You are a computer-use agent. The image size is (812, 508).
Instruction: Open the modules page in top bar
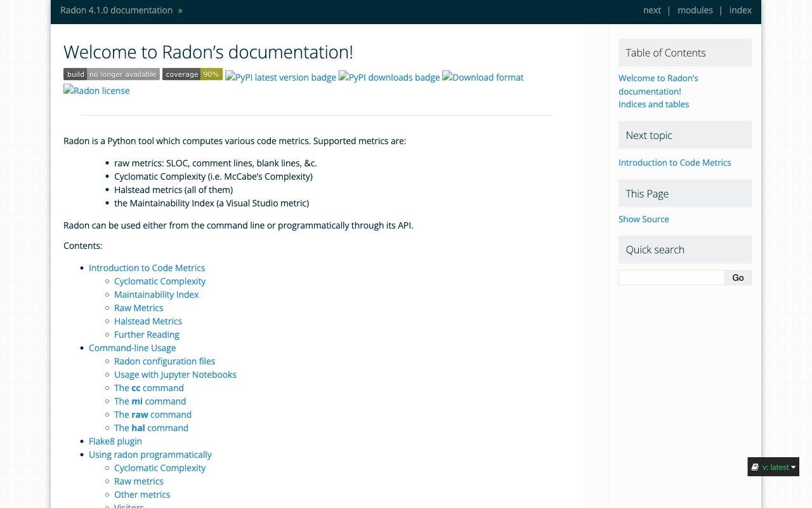[695, 10]
